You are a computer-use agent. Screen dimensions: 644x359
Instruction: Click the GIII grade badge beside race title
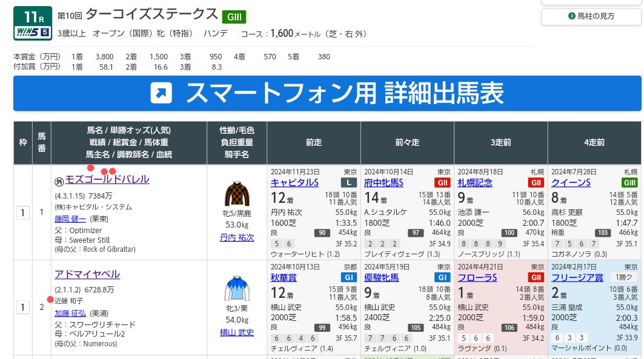(233, 17)
